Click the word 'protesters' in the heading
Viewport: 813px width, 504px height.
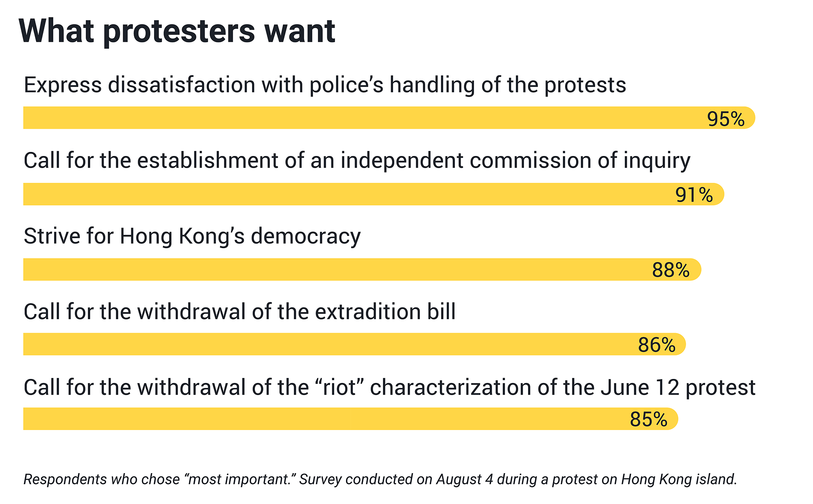179,32
